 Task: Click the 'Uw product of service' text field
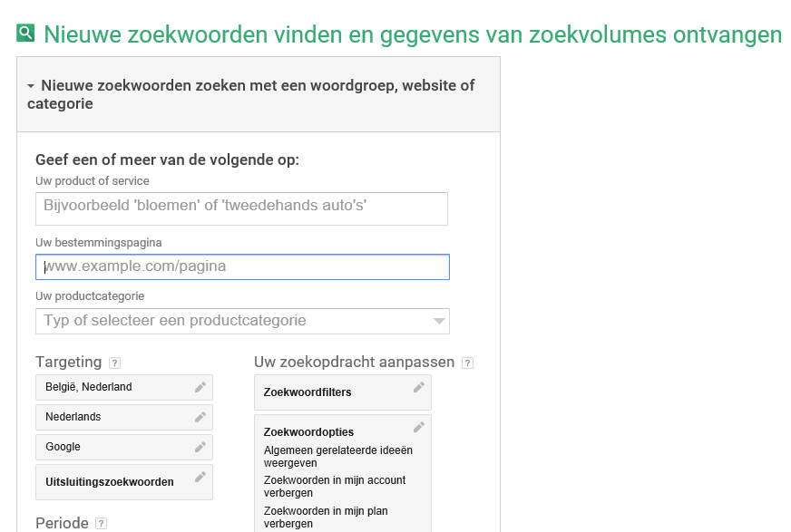point(241,208)
